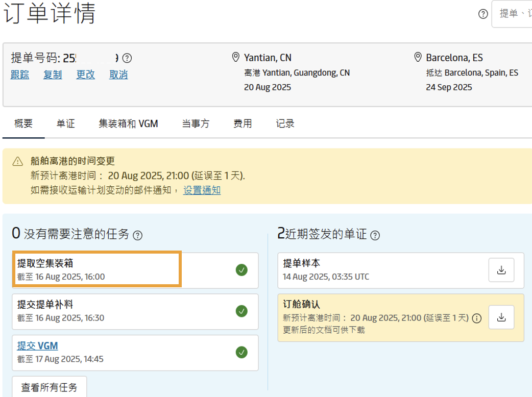532x397 pixels.
Task: Open the 记录 tab
Action: [x=285, y=123]
